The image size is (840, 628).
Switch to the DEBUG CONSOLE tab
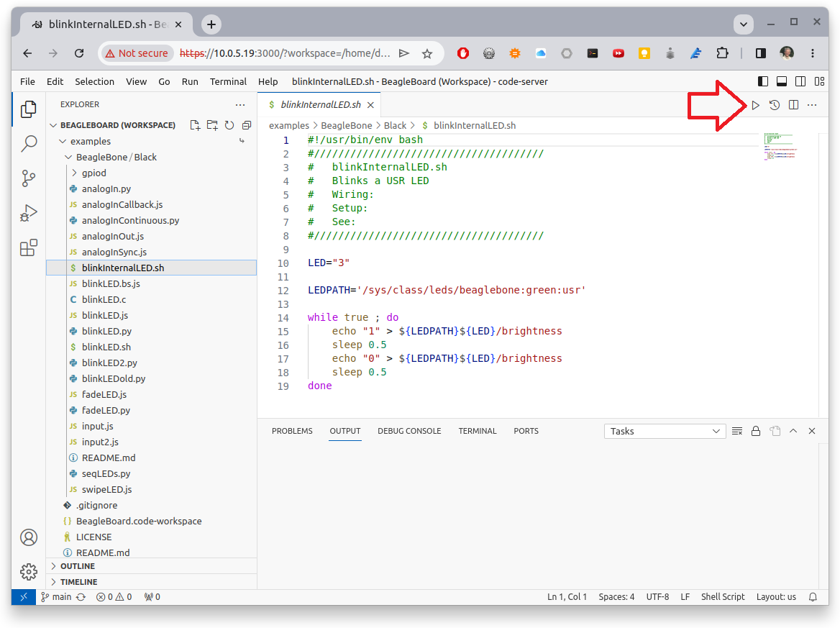click(409, 431)
